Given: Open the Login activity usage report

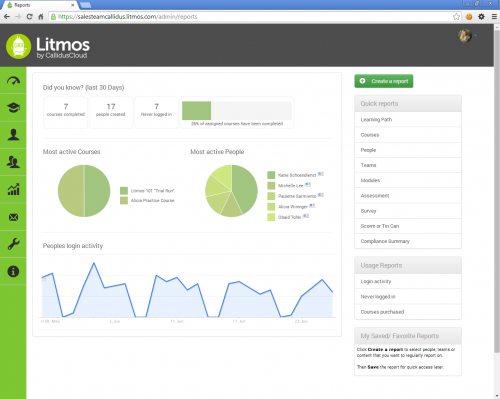Looking at the screenshot, I should 408,281.
